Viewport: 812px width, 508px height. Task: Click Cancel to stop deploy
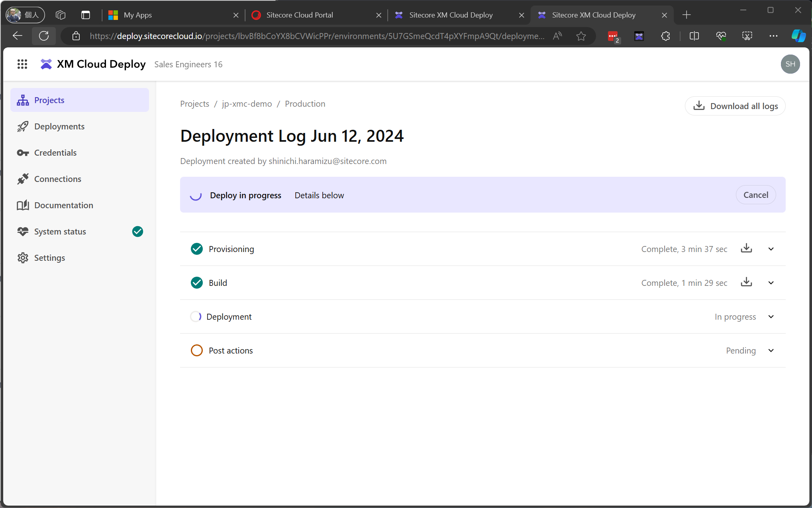pos(756,194)
